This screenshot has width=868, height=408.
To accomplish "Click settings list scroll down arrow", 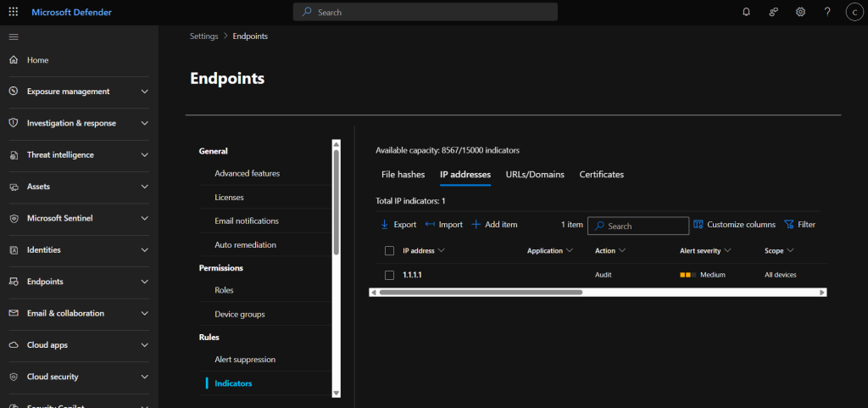I will pyautogui.click(x=336, y=393).
